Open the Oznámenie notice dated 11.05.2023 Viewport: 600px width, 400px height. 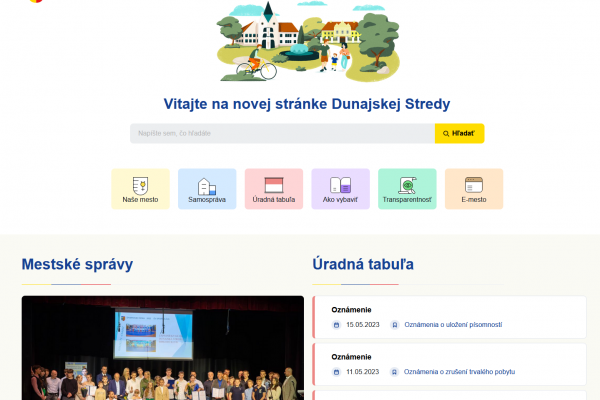(351, 357)
